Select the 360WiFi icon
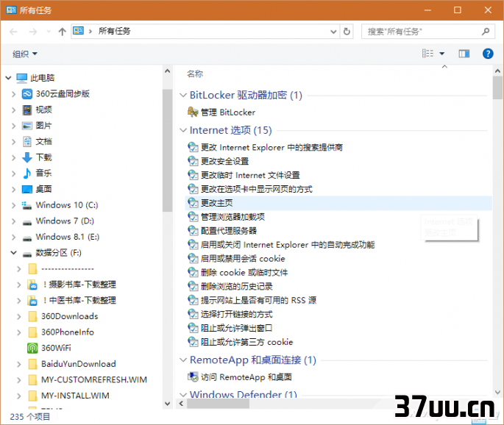 [32, 348]
